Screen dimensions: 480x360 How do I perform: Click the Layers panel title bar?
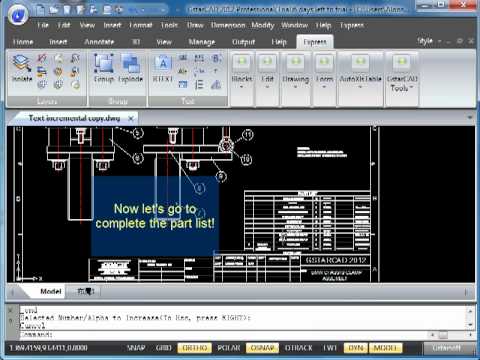click(47, 101)
